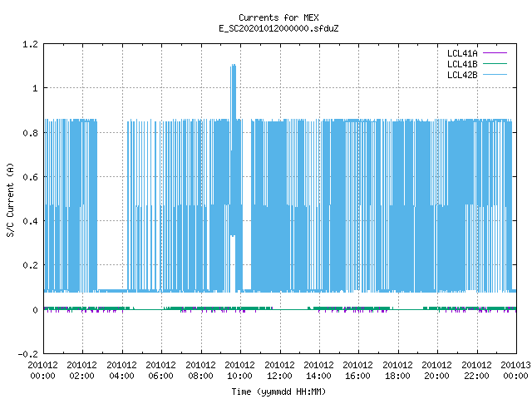532x399 pixels.
Task: Click the 201012 22:00 time tick label
Action: tap(476, 371)
